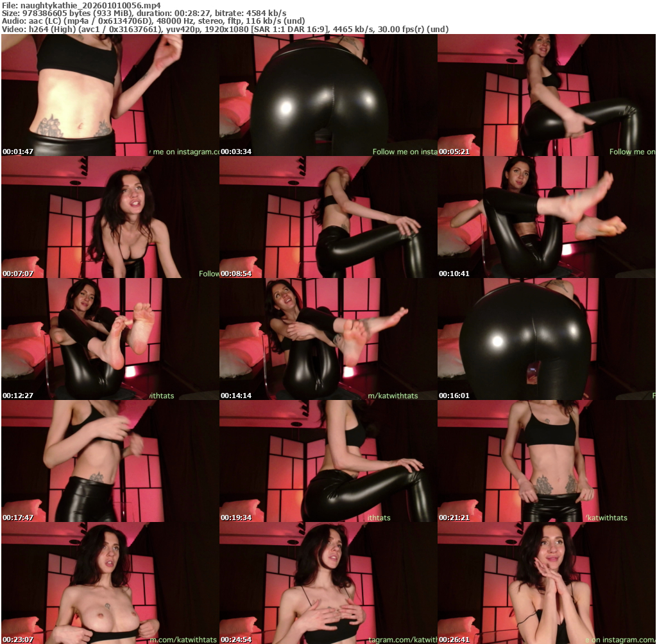Click the thumbnail timestamped 00:01:47
Image resolution: width=657 pixels, height=644 pixels.
(110, 95)
